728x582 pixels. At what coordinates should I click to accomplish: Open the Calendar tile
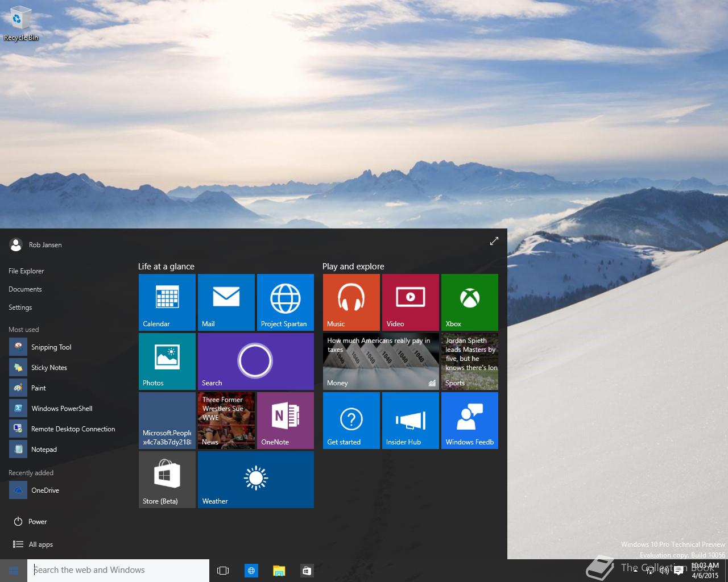coord(167,302)
